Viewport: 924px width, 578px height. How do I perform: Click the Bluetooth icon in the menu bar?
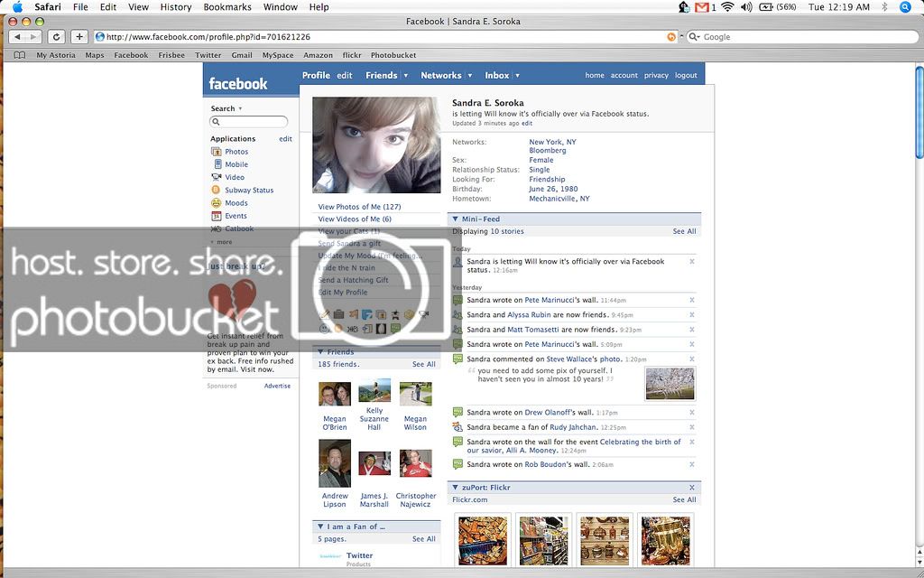(884, 7)
